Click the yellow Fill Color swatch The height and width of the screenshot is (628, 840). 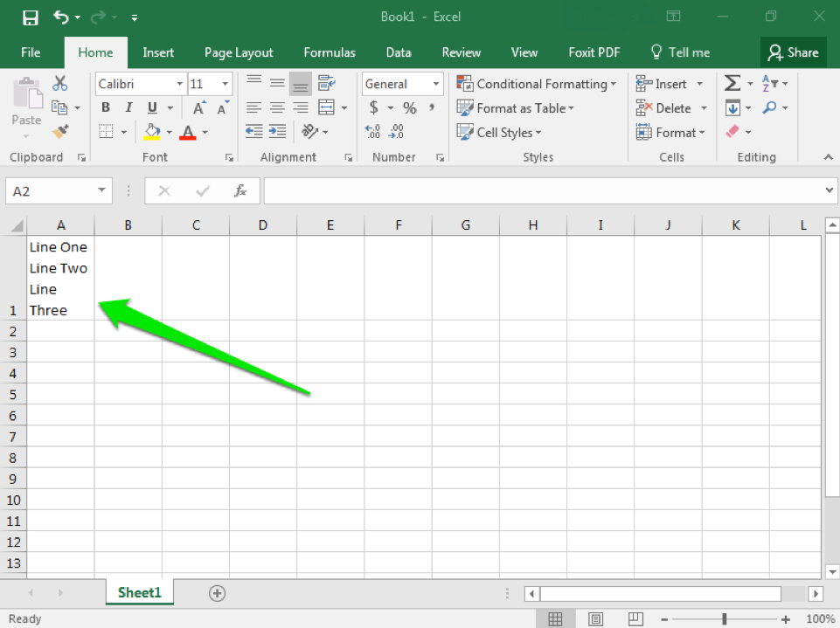click(152, 132)
